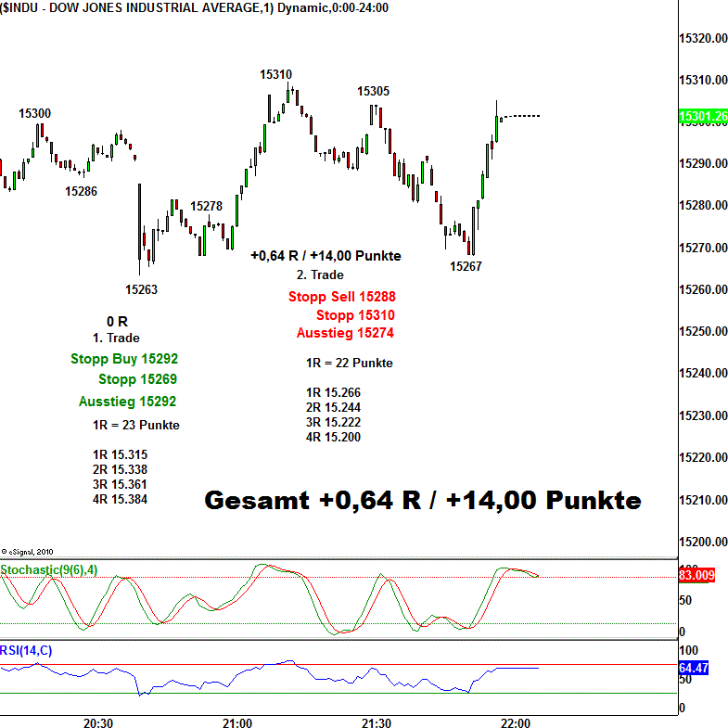Click the 15320.00 price axis label
This screenshot has width=728, height=728.
pos(702,39)
